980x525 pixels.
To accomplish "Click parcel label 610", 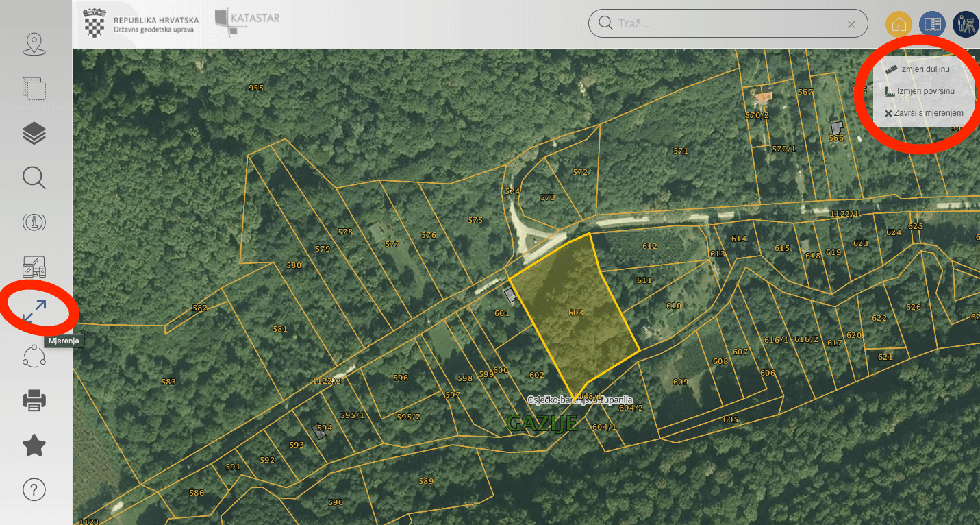I will (674, 306).
